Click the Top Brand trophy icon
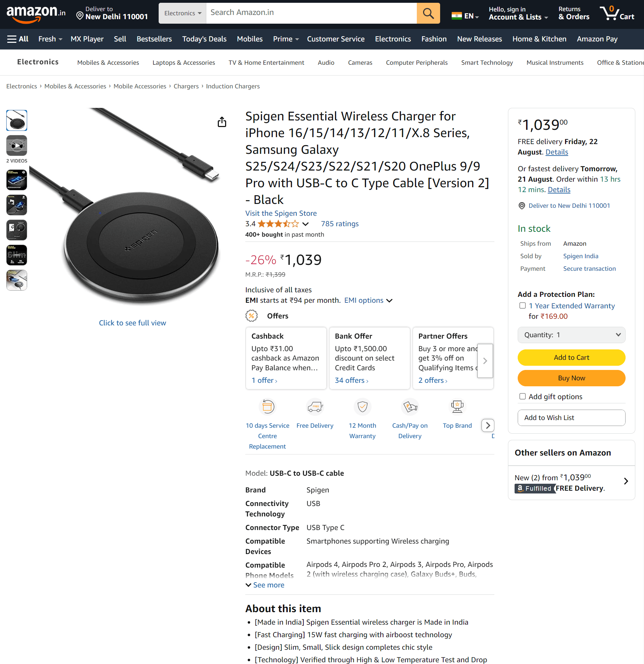 pyautogui.click(x=457, y=406)
